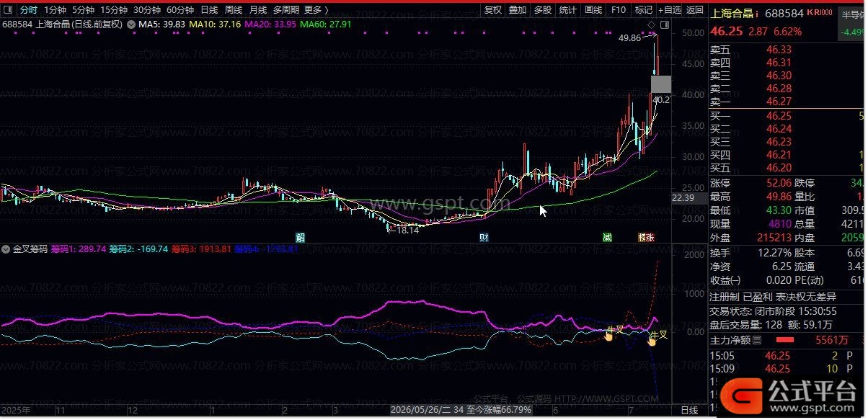Screen dimensions: 868x420
Task: Click 叠加 overlay button
Action: [518, 10]
